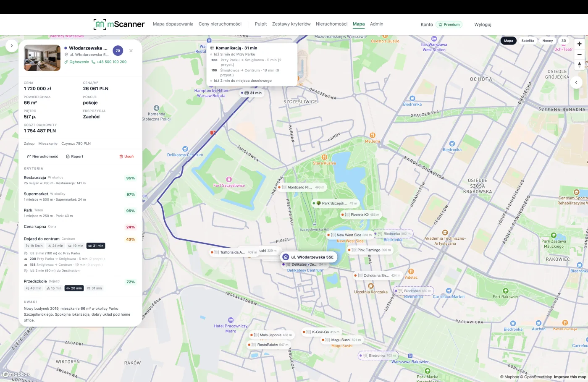Go to Ceny nieruchomości

click(x=220, y=24)
